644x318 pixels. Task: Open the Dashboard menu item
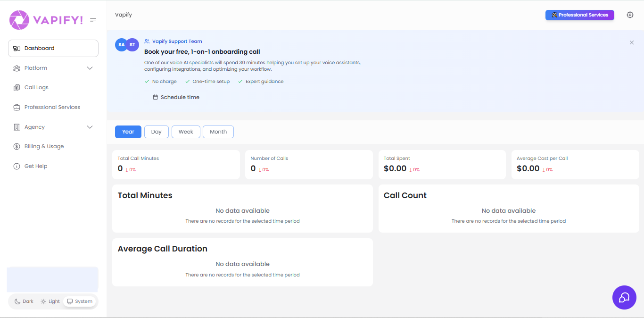click(53, 48)
